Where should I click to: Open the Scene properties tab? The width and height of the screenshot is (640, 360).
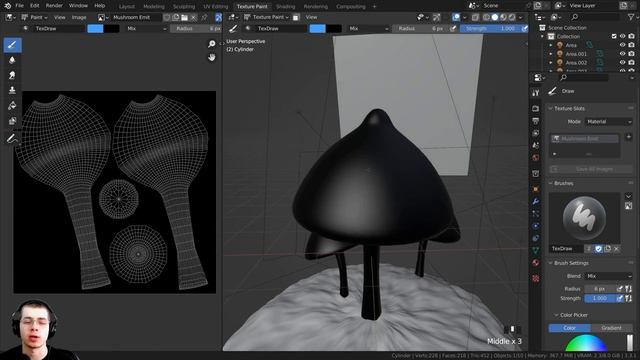(x=536, y=145)
